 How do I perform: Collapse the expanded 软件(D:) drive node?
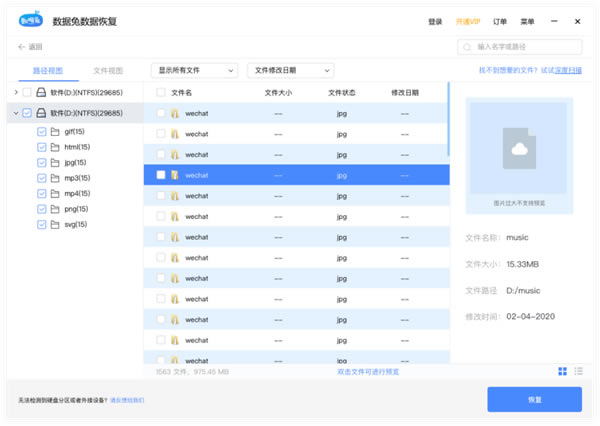[16, 113]
